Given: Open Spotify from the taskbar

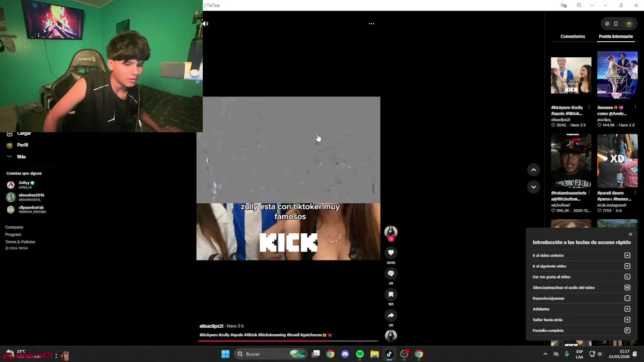Looking at the screenshot, I should tap(360, 354).
